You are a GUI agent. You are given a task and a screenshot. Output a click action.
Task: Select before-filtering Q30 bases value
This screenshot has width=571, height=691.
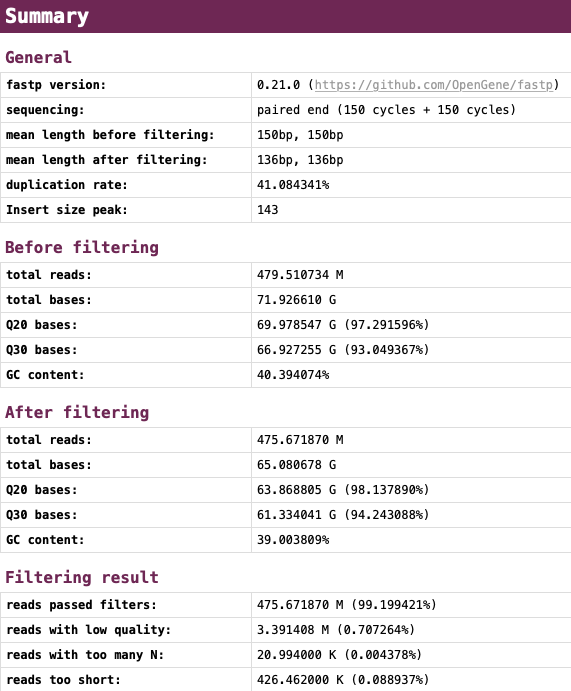tap(343, 350)
